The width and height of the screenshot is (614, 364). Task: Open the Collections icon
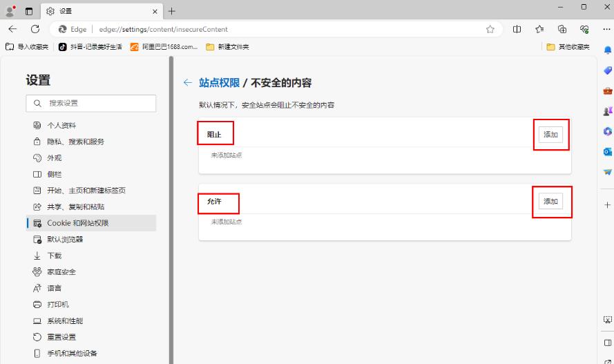(562, 29)
